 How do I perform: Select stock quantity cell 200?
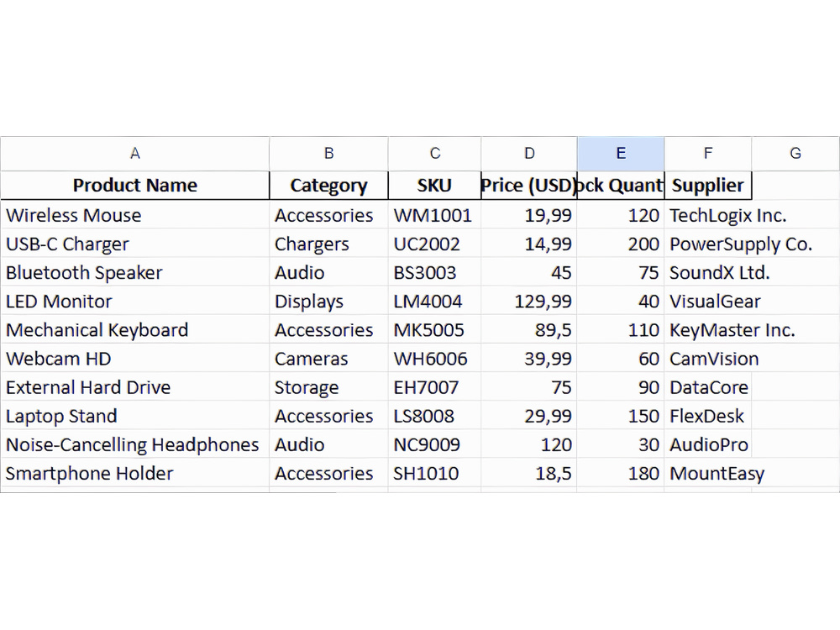pyautogui.click(x=621, y=244)
